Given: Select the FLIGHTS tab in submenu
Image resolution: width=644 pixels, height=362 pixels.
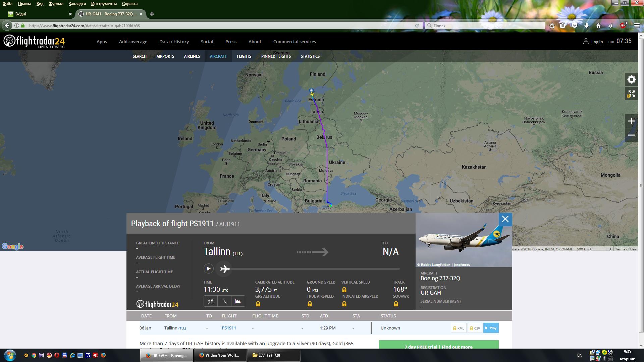Looking at the screenshot, I should pyautogui.click(x=244, y=56).
